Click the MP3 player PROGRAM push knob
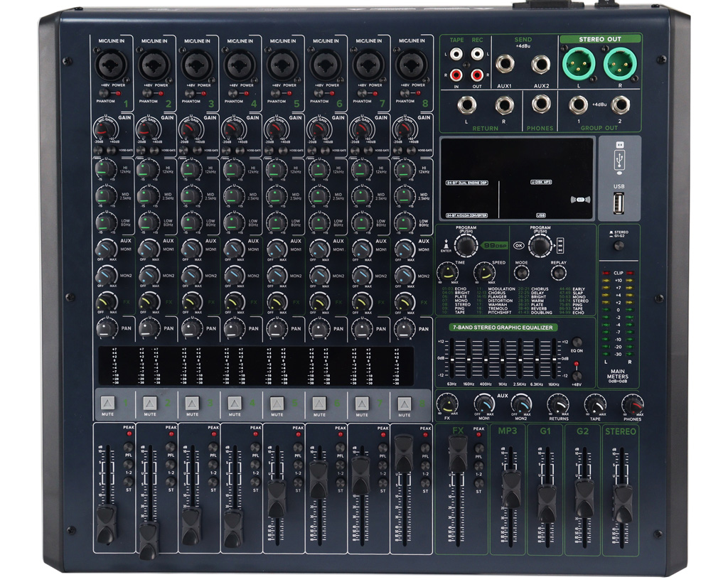 540,245
